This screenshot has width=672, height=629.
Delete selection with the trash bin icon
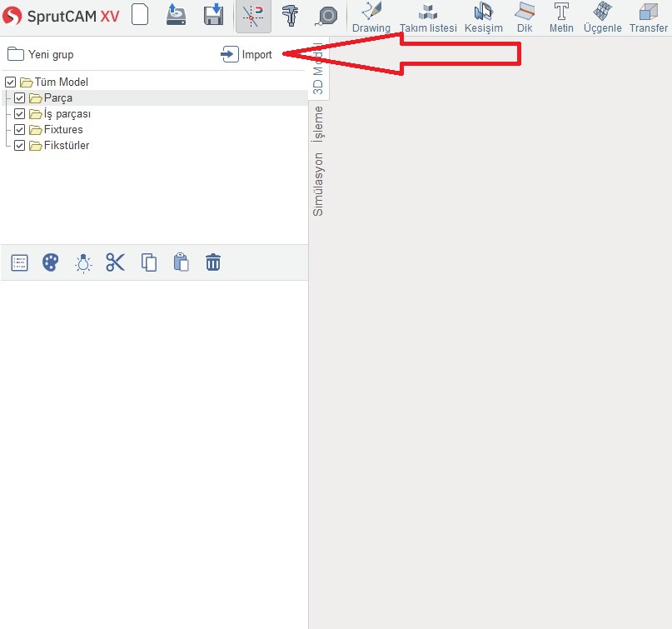213,262
